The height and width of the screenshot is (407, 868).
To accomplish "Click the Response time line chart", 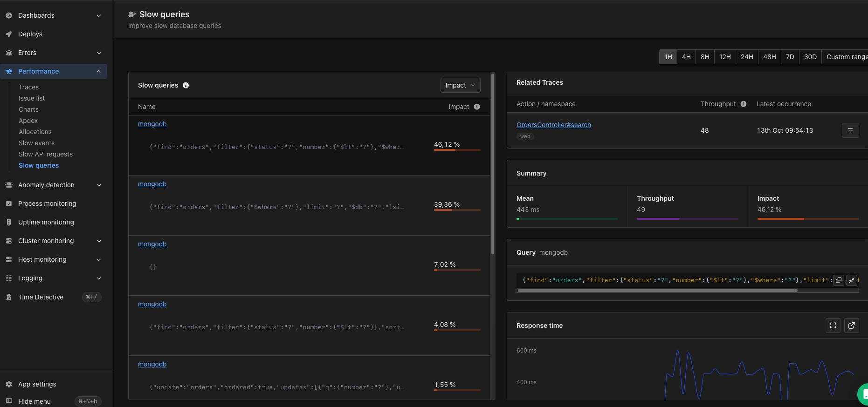I will pyautogui.click(x=760, y=375).
